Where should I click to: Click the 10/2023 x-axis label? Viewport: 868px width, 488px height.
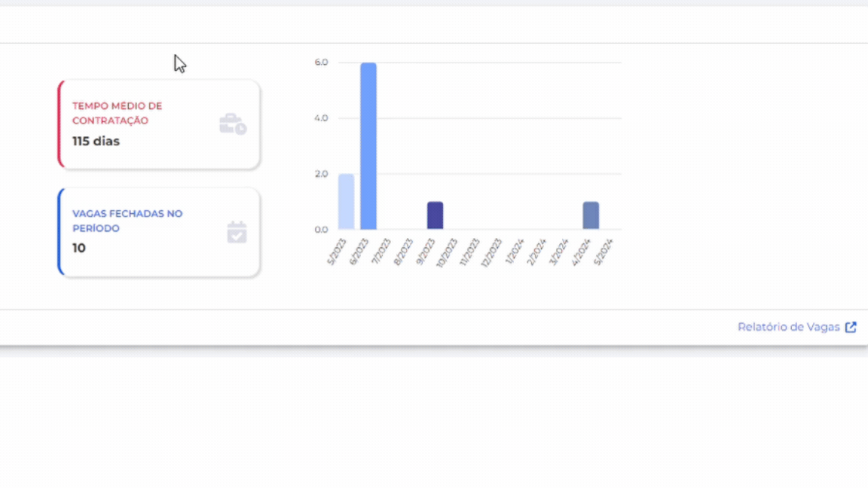[448, 252]
